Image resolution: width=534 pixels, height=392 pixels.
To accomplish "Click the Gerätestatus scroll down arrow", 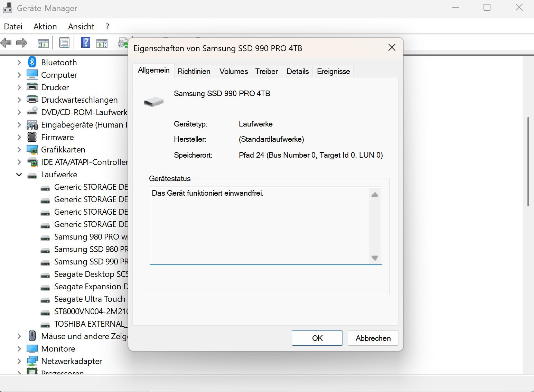I will pos(375,258).
